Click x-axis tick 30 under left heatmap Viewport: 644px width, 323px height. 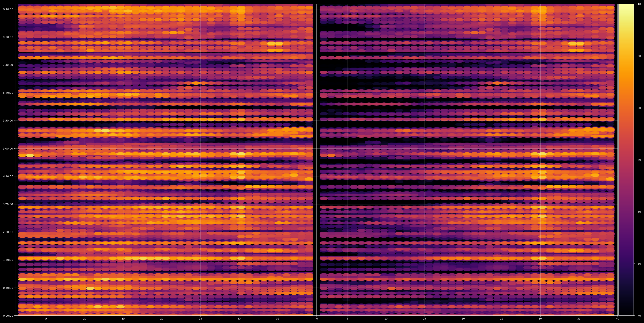239,319
